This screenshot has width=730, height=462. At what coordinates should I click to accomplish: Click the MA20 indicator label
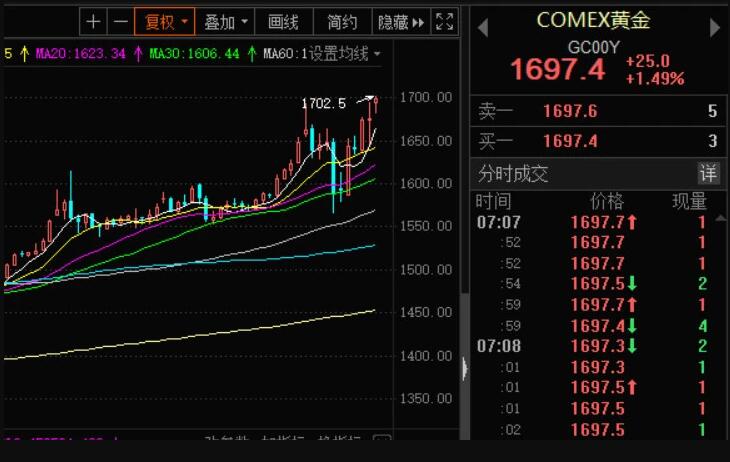(81, 53)
